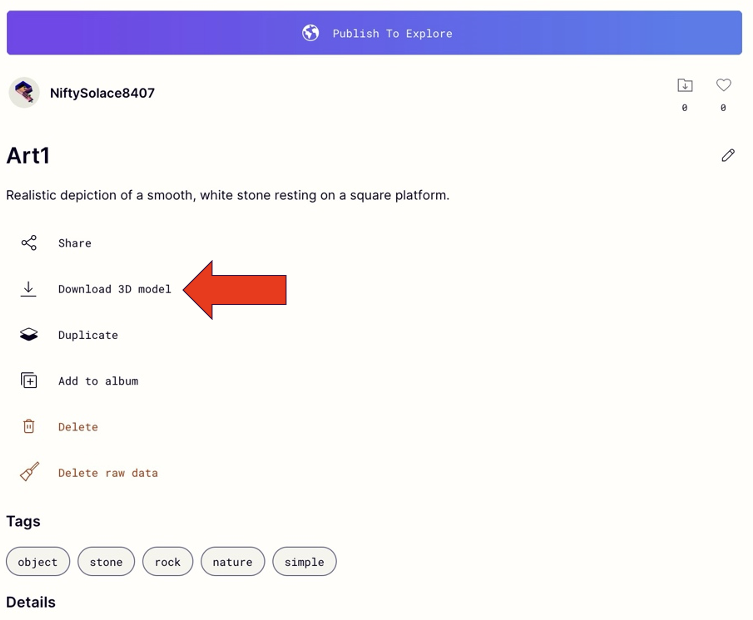Open NiftySolace8407 profile avatar
The height and width of the screenshot is (620, 753).
pyautogui.click(x=24, y=93)
